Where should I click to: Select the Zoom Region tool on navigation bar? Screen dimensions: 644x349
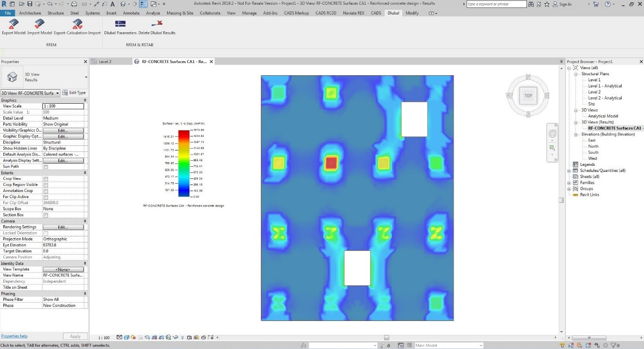[553, 148]
